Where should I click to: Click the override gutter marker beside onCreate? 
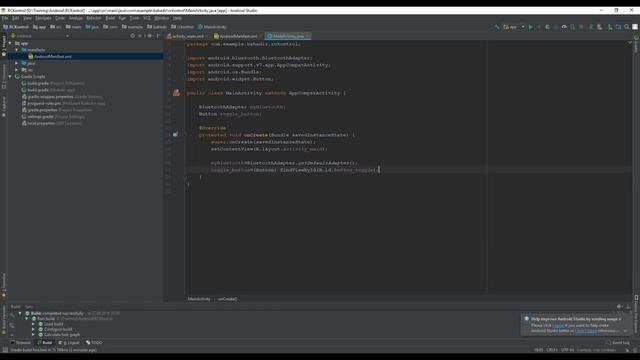coord(175,135)
